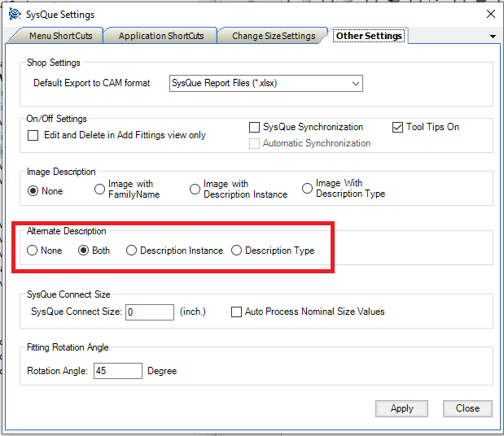Click the Apply button
504x436 pixels.
[401, 408]
